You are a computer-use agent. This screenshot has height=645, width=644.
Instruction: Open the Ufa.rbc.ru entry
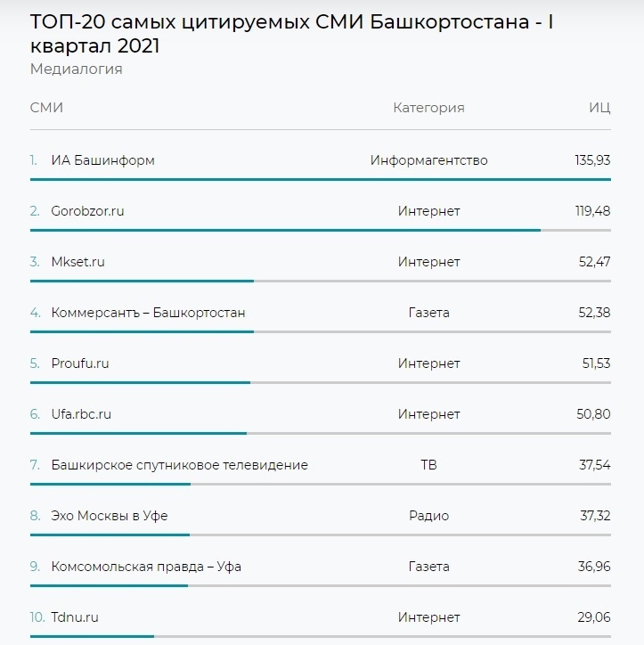(x=81, y=414)
